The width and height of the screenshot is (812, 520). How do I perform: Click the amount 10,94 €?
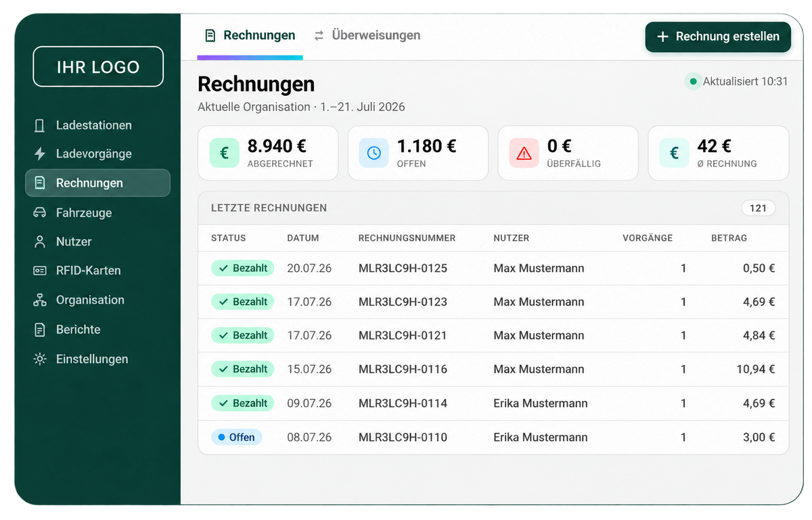(756, 369)
